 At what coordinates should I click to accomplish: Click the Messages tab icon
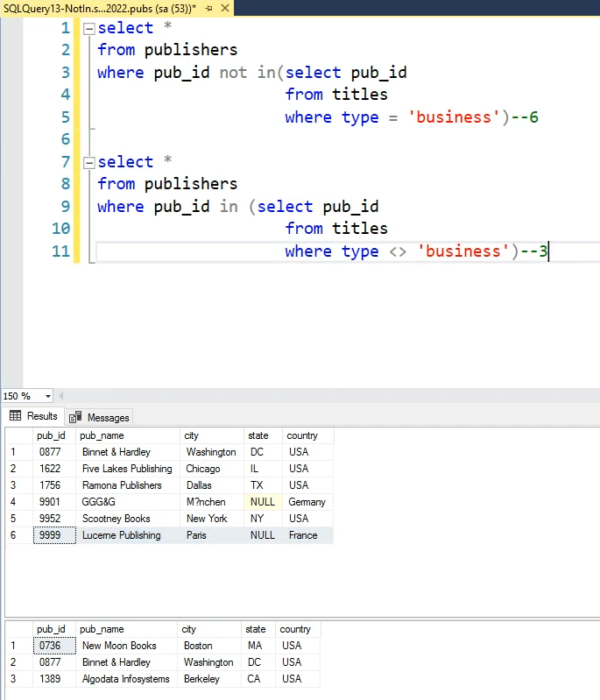coord(75,417)
